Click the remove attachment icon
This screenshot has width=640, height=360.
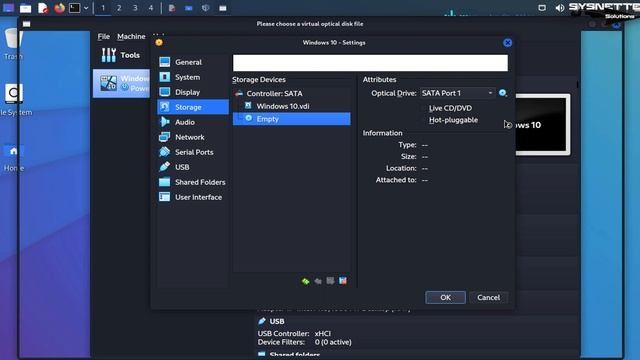343,281
